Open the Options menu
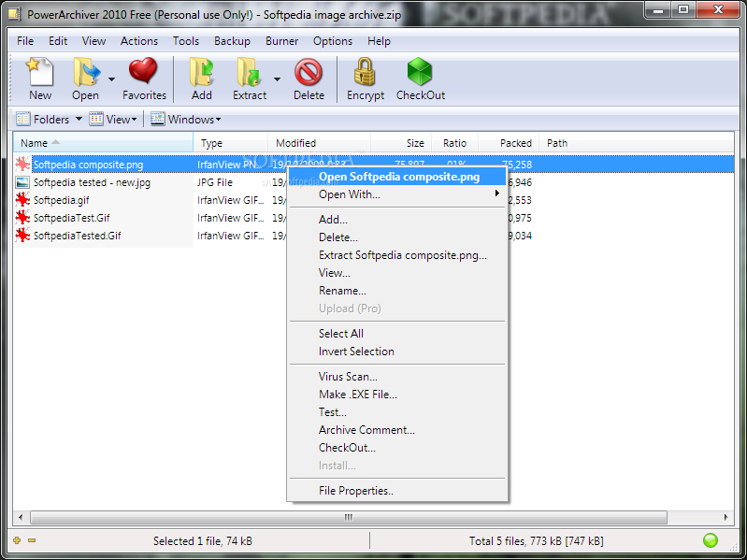Viewport: 747px width, 560px height. point(333,41)
